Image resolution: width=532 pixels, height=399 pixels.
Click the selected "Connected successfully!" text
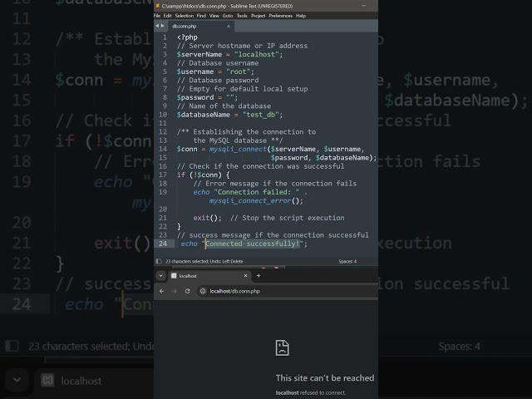(253, 244)
